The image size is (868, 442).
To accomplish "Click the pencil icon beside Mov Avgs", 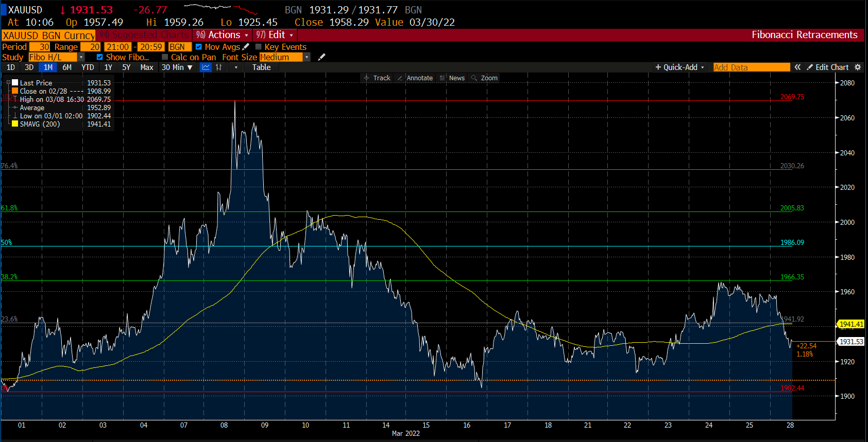I will click(x=246, y=47).
